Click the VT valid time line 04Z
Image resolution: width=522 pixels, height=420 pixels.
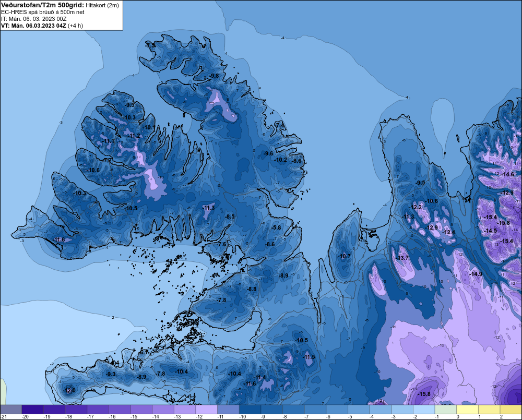click(42, 26)
